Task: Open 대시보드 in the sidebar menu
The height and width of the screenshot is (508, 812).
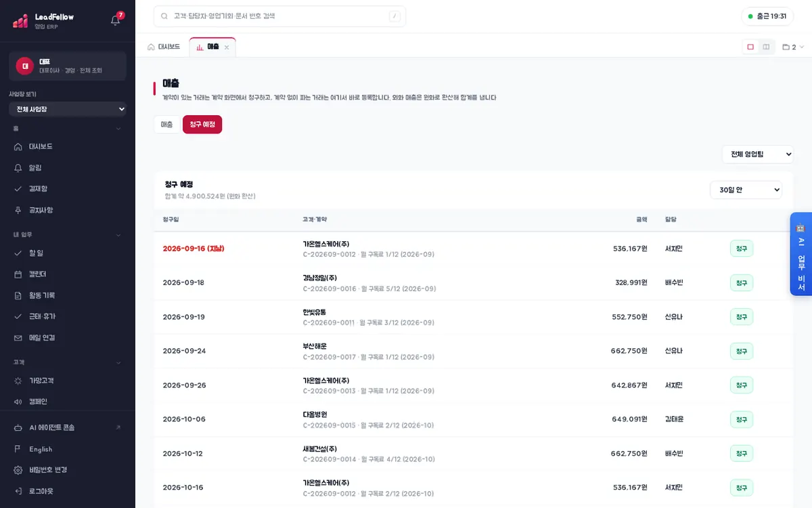Action: pos(68,146)
